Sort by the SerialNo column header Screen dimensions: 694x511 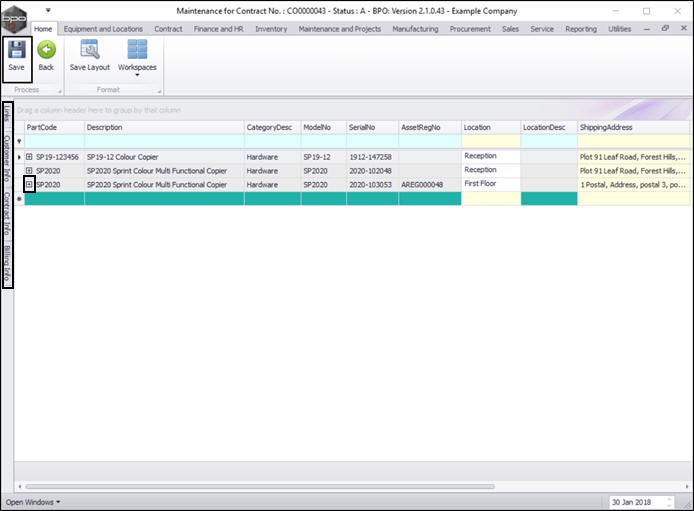coord(372,127)
